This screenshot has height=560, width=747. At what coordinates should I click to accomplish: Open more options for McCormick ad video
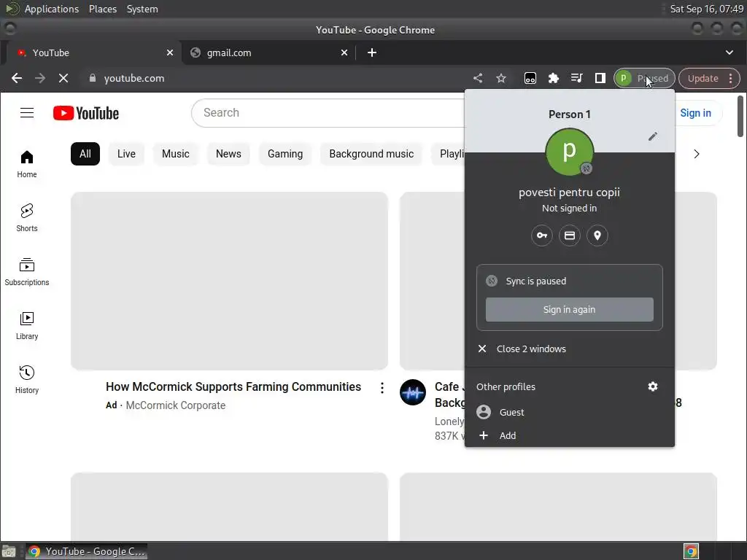pos(382,388)
